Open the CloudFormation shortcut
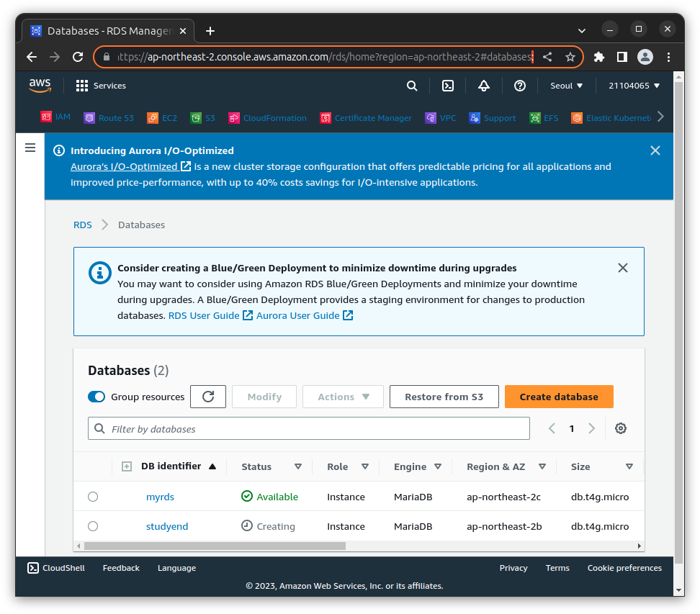The image size is (700, 614). [x=267, y=118]
